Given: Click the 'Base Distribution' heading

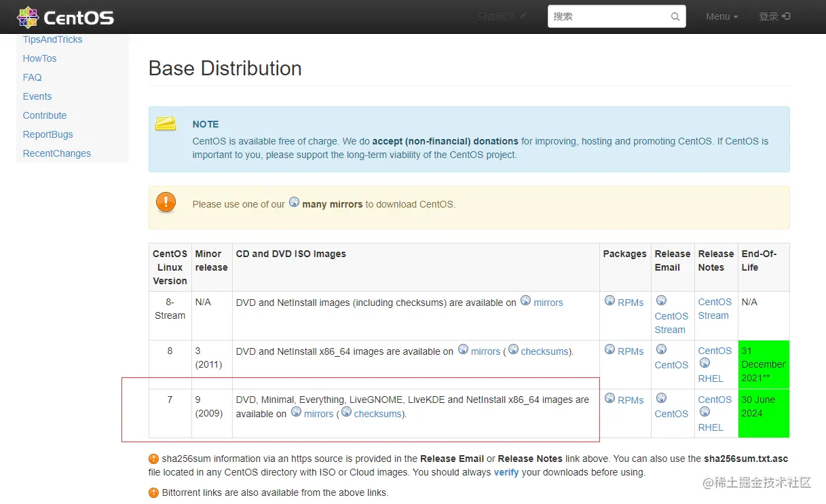Looking at the screenshot, I should [x=225, y=69].
